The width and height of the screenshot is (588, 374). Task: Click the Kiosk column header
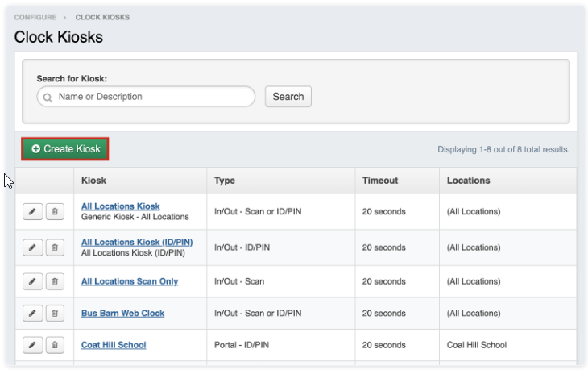[93, 181]
